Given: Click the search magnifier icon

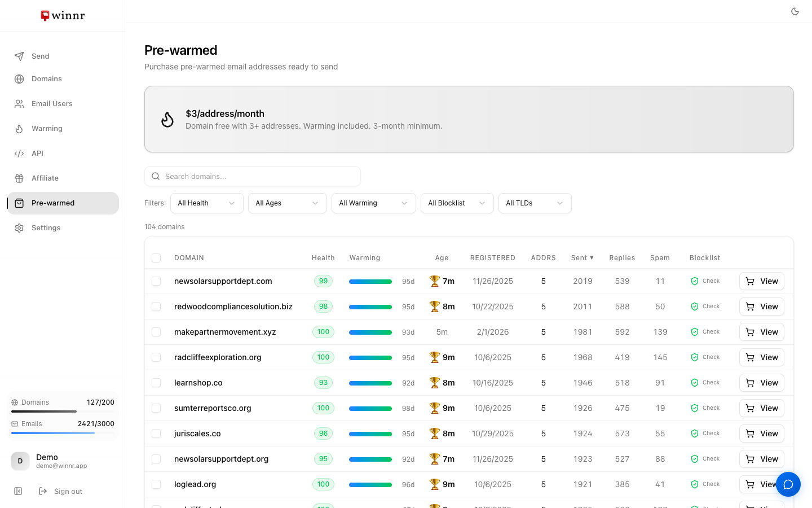Looking at the screenshot, I should (x=156, y=176).
